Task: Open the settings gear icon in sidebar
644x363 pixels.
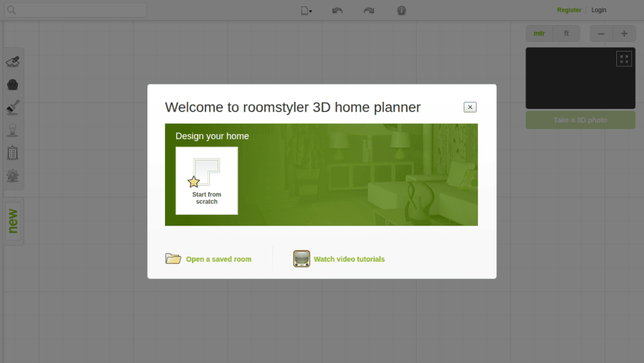Action: tap(13, 175)
